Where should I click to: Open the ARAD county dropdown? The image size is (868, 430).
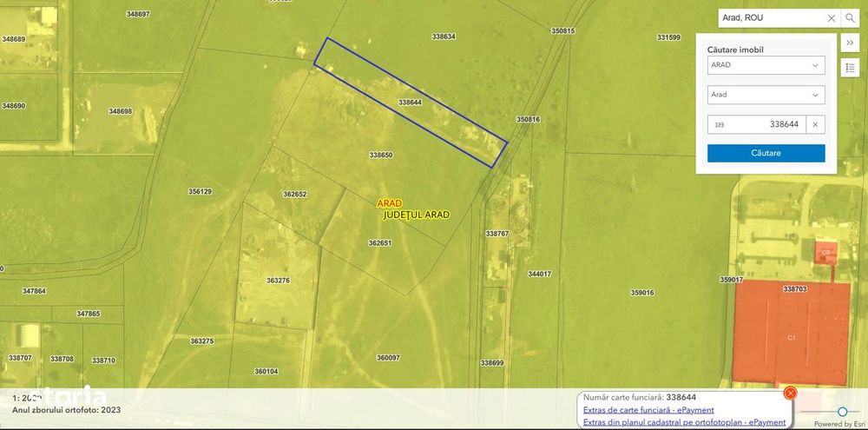point(766,65)
